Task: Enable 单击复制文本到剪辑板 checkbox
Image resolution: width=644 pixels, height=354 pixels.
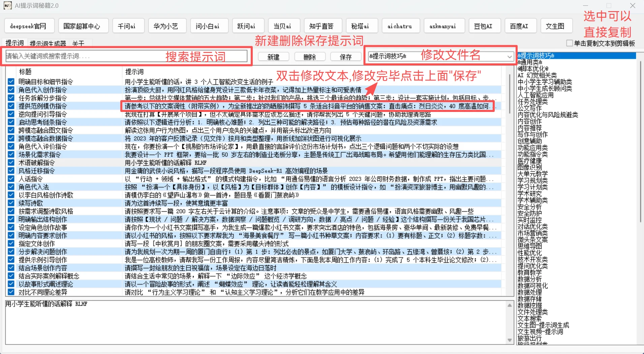Action: [570, 43]
